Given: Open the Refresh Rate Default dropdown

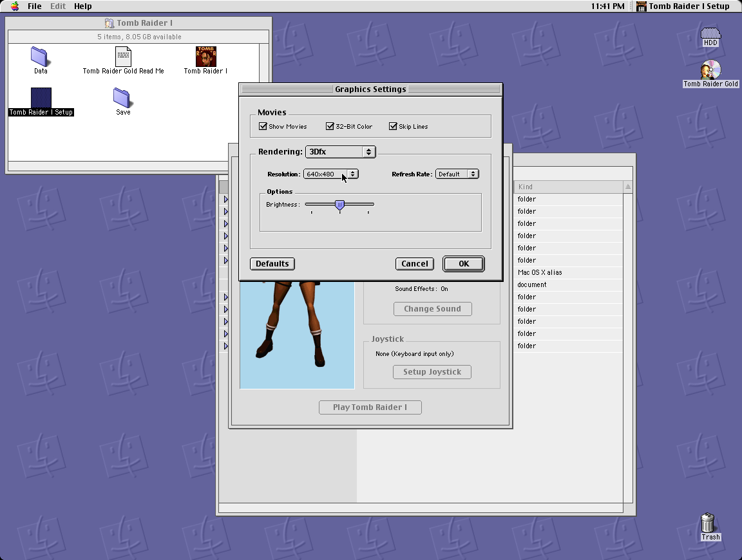Looking at the screenshot, I should (457, 174).
